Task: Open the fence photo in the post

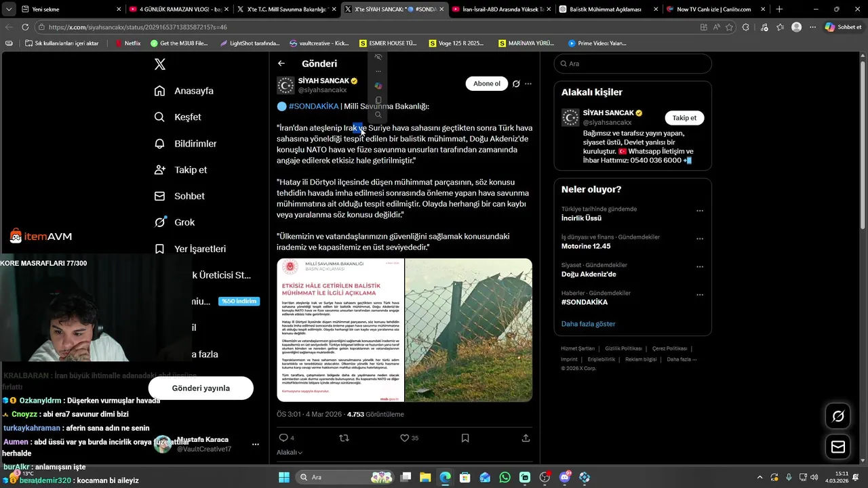Action: point(469,330)
